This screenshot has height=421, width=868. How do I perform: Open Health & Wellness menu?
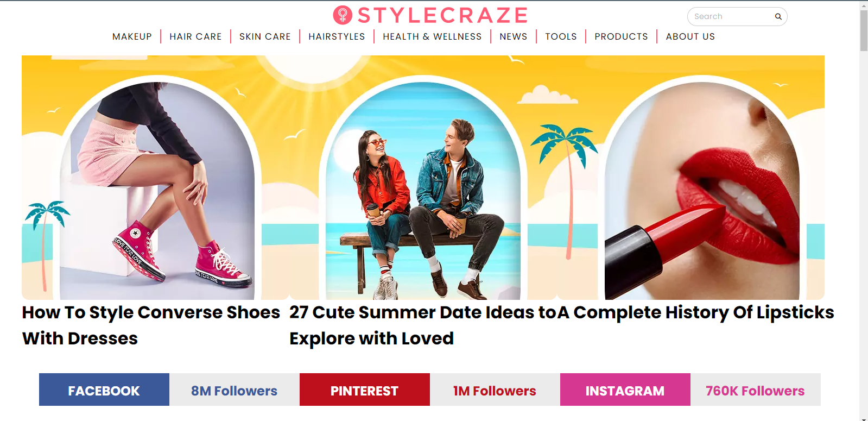pos(432,36)
